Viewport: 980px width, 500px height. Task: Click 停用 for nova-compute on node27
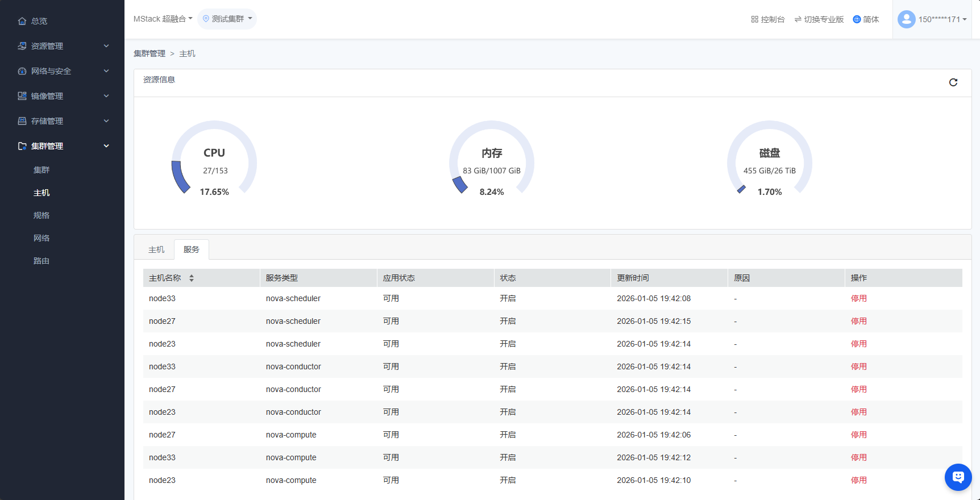pos(858,435)
